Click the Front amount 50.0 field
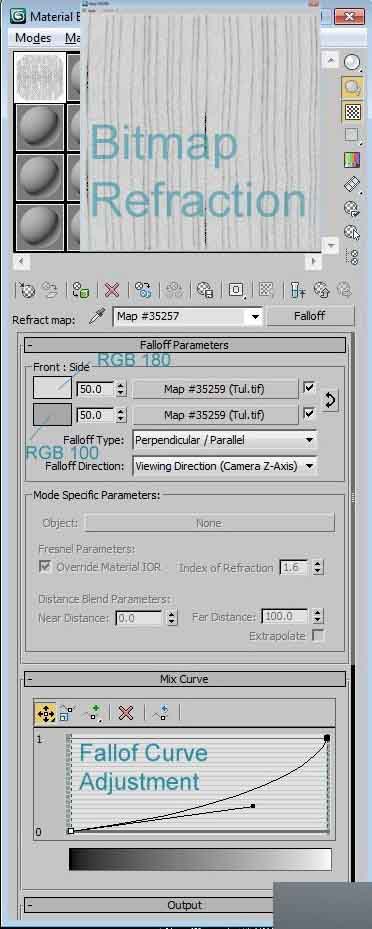The width and height of the screenshot is (372, 929). point(96,389)
